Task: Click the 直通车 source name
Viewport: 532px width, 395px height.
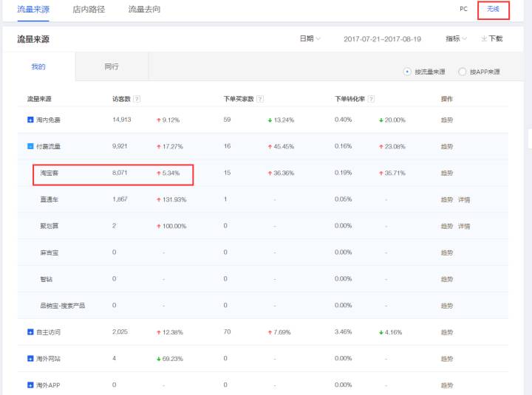Action: pos(50,199)
